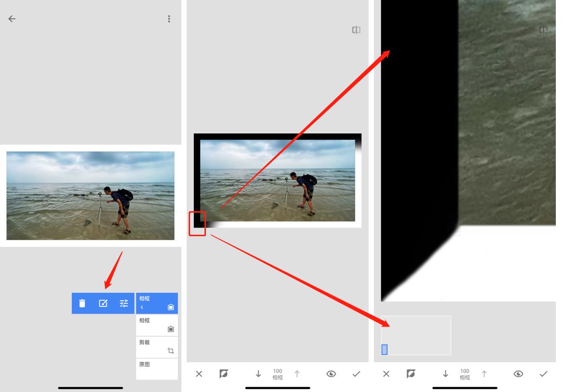The height and width of the screenshot is (392, 564).
Task: Click the frame icon in the highlighted 相框 row
Action: coord(171,307)
